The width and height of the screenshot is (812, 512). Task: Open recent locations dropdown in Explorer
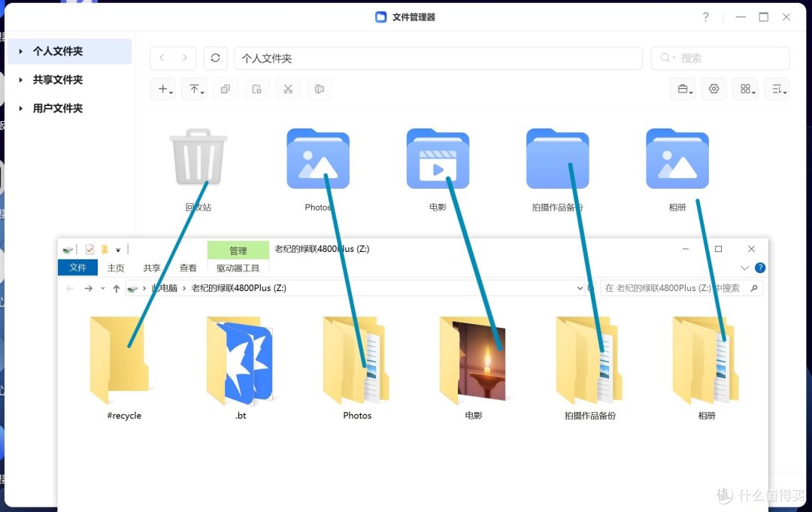coord(102,289)
